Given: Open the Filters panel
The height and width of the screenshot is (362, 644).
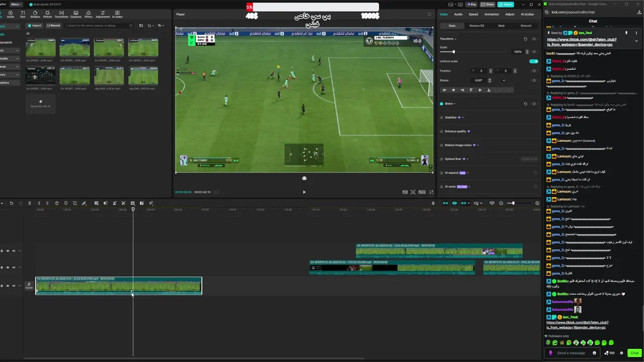Looking at the screenshot, I should pyautogui.click(x=89, y=14).
